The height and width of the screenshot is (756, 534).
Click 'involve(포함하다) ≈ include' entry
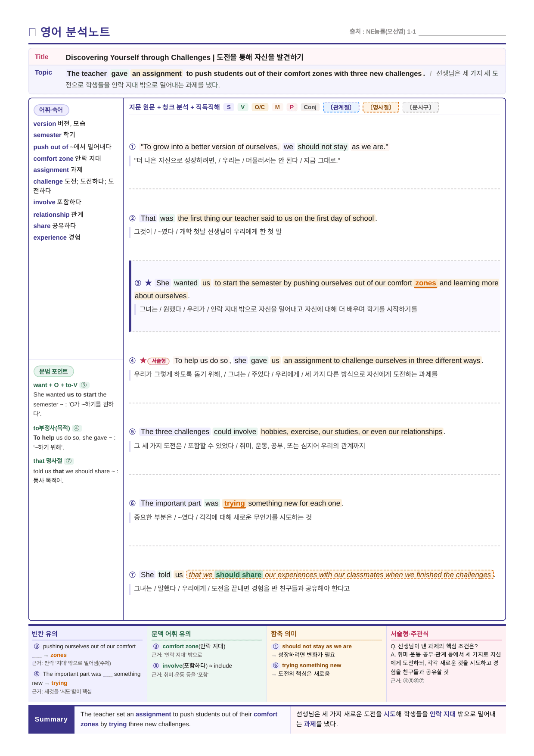click(197, 666)
